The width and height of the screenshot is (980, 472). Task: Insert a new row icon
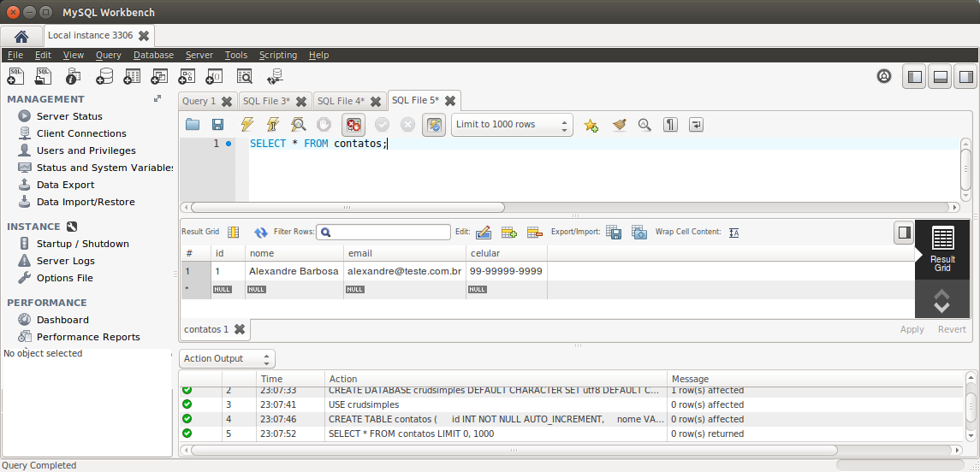[x=508, y=233]
